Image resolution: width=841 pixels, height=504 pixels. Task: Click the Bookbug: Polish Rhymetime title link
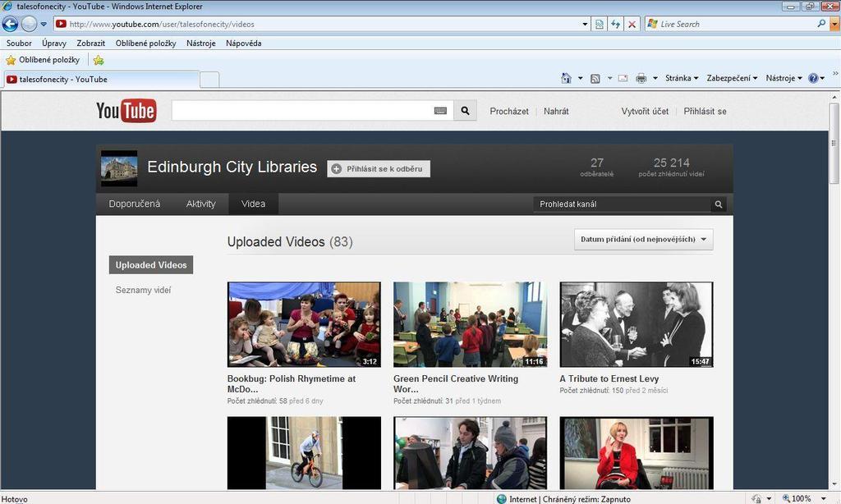[x=292, y=384]
